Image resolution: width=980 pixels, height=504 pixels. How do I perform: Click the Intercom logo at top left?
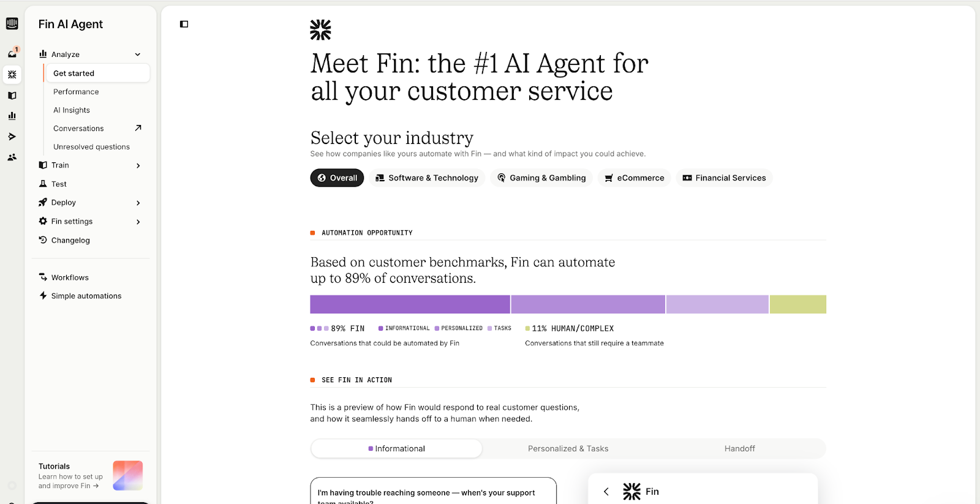coord(12,23)
